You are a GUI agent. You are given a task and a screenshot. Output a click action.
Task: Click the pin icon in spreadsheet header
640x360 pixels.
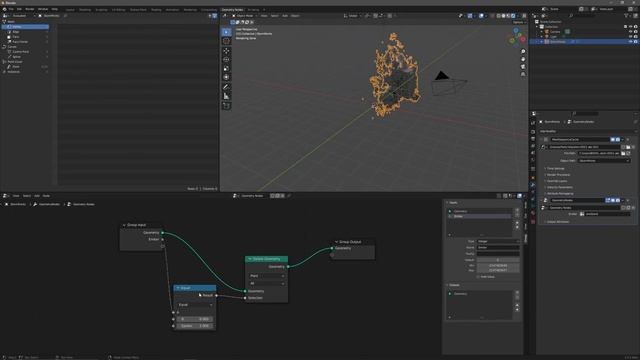[66, 16]
